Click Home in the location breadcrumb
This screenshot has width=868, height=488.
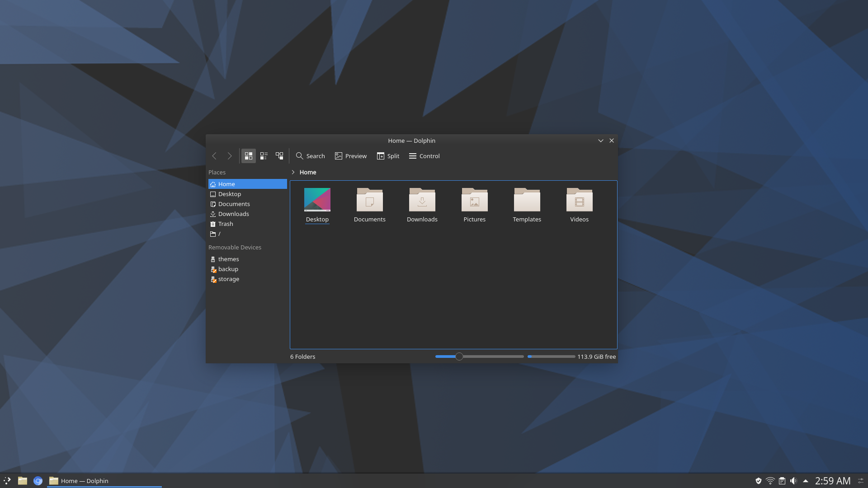(308, 172)
